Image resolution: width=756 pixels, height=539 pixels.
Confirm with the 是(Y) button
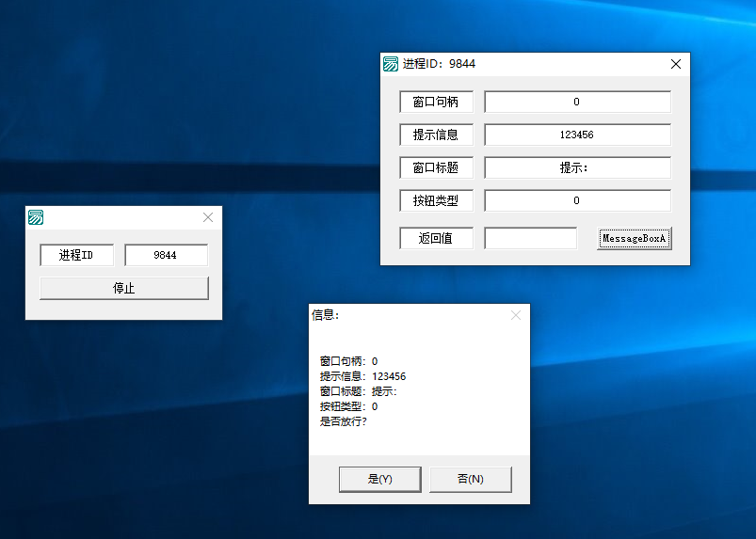point(380,479)
